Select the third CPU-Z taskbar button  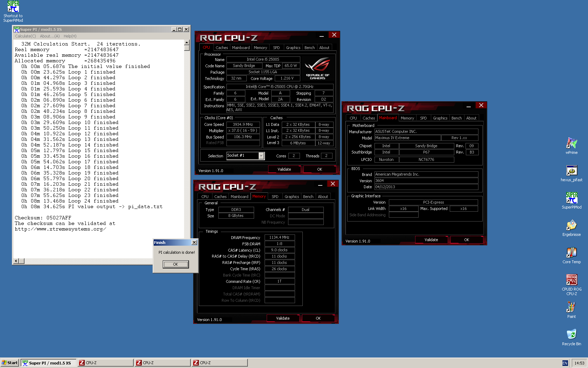(219, 363)
